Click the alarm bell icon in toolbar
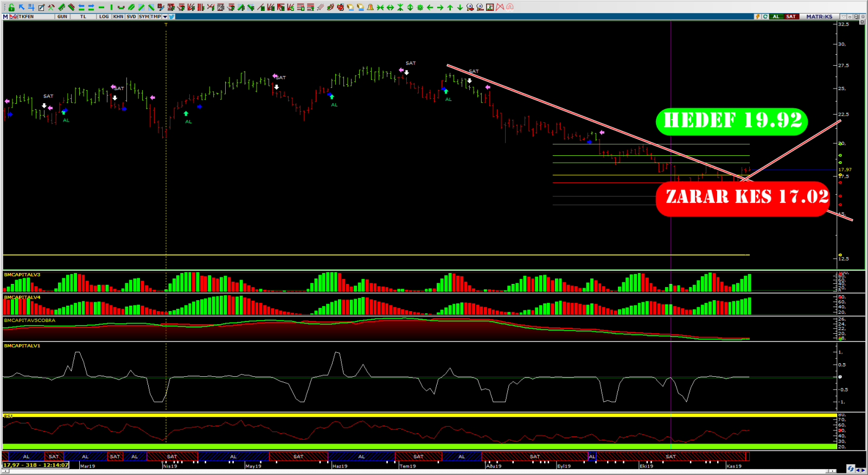Viewport: 868px width, 475px height. point(370,7)
